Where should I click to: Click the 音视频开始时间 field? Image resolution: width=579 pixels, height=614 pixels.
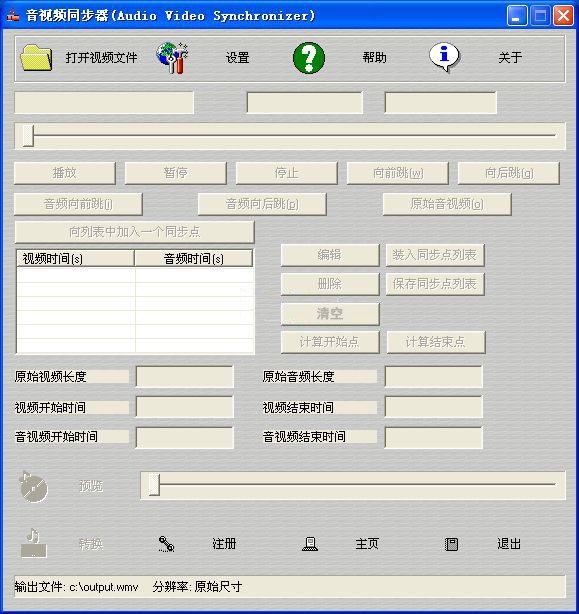pos(185,437)
